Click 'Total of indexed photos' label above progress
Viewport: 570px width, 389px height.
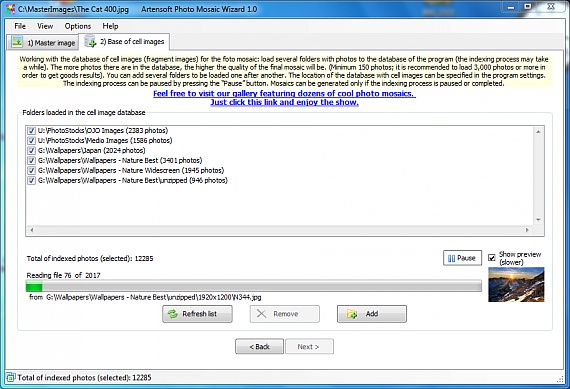point(90,258)
